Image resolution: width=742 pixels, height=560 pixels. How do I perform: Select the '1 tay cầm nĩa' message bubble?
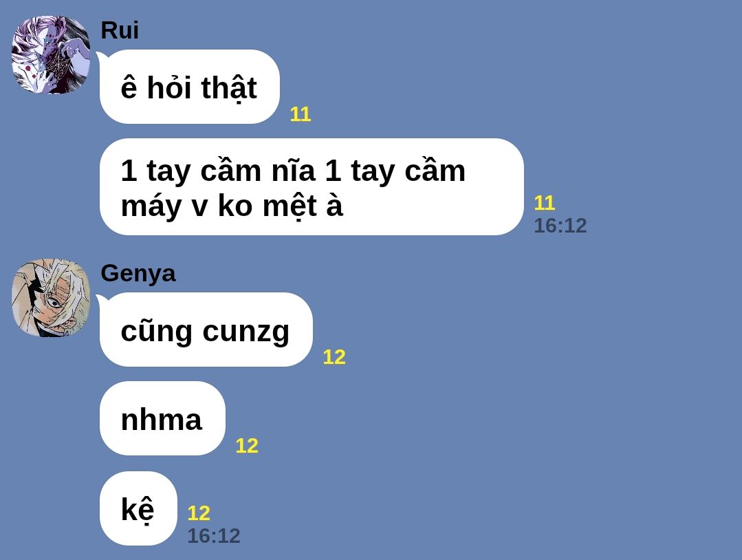312,187
